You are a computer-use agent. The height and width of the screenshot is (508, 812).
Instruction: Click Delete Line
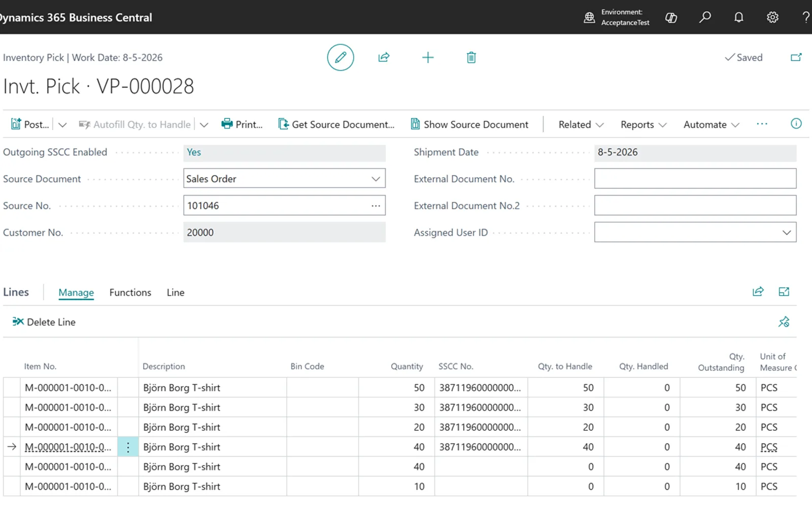[44, 322]
